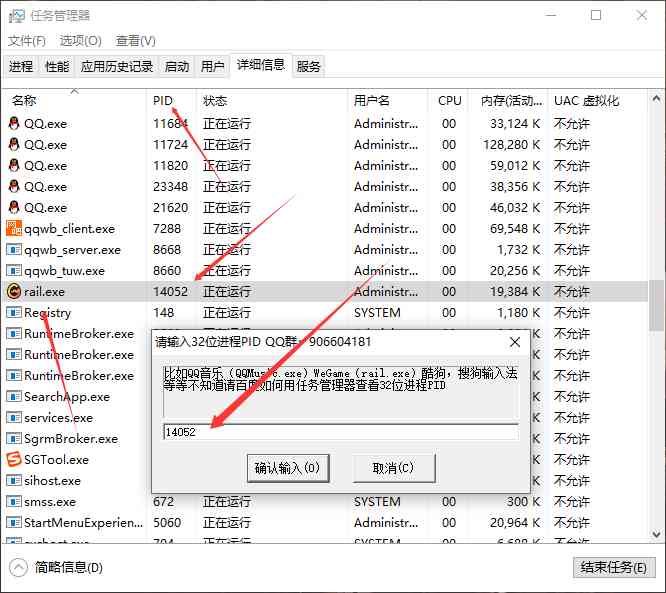The height and width of the screenshot is (593, 666).
Task: Switch to the 应用历史记录 tab
Action: [x=117, y=67]
